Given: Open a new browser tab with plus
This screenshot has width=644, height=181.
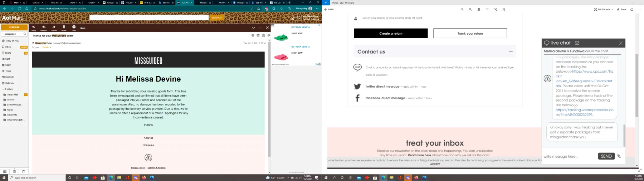Looking at the screenshot, I should [x=290, y=3].
